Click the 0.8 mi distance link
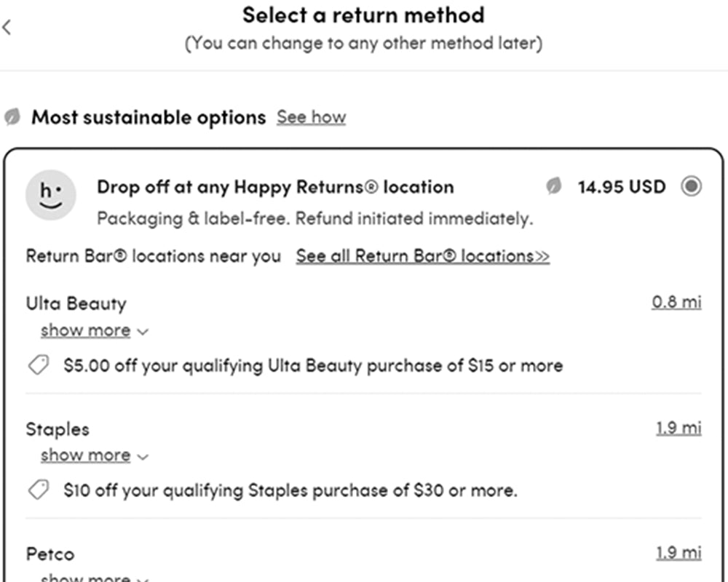 tap(676, 301)
